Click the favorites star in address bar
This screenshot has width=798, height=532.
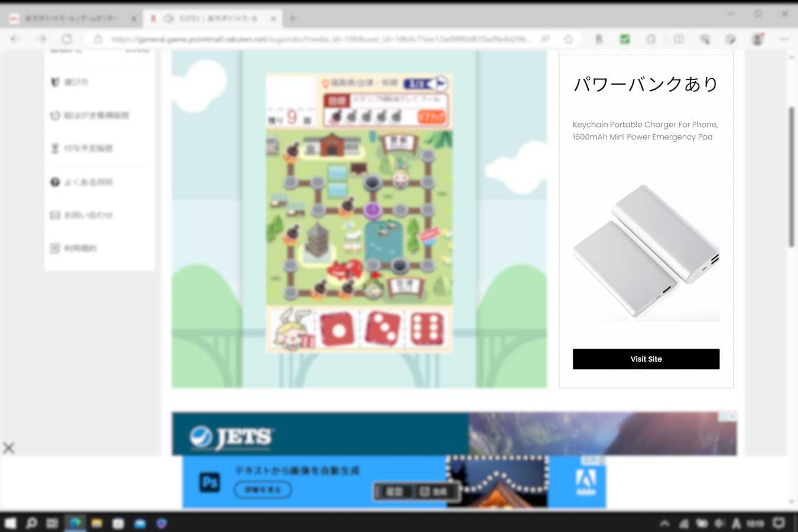(x=568, y=39)
